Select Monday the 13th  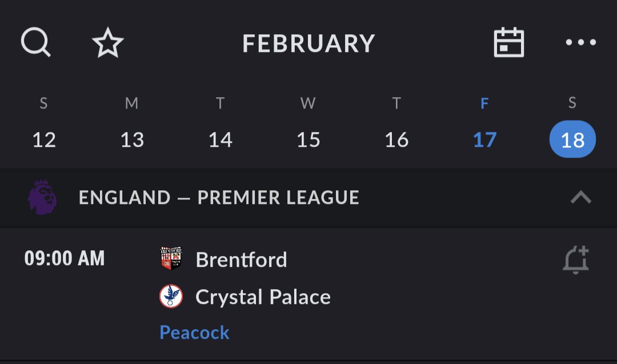click(x=132, y=139)
